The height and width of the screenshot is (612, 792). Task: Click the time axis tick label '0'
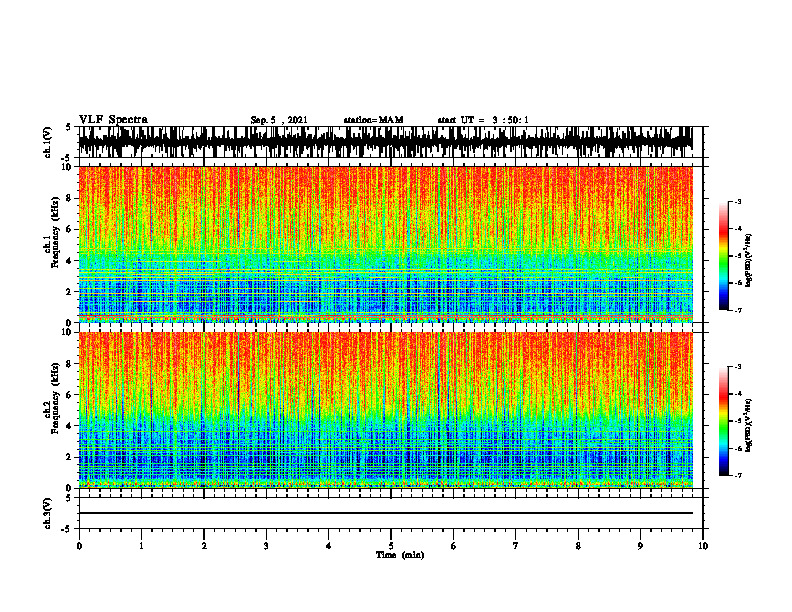(x=79, y=546)
